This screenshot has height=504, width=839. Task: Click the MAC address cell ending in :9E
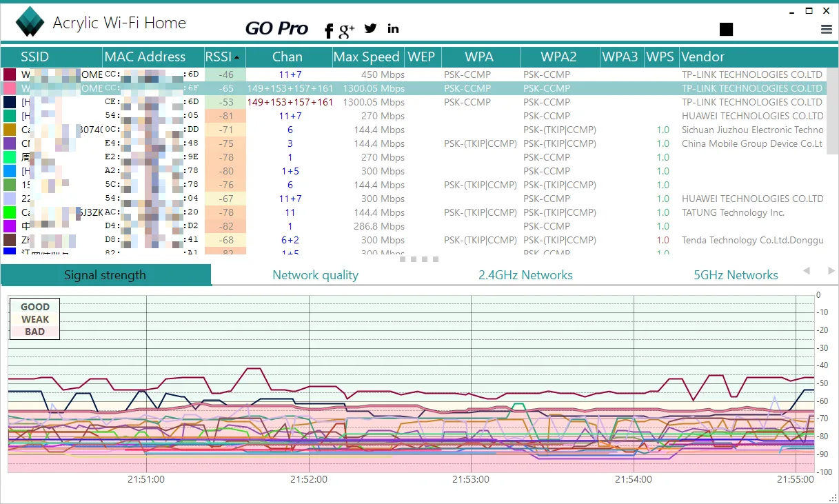pyautogui.click(x=153, y=157)
